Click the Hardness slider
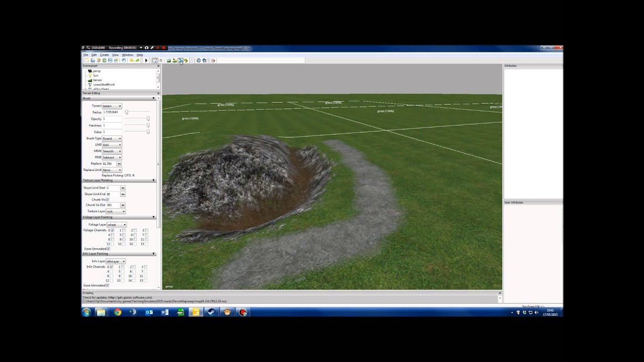 click(137, 125)
